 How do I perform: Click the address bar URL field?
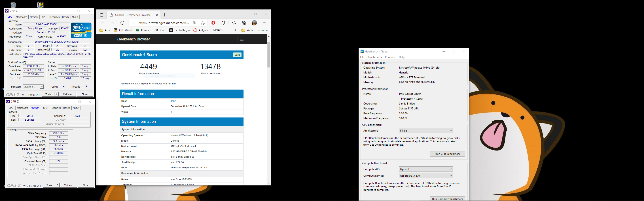point(163,23)
